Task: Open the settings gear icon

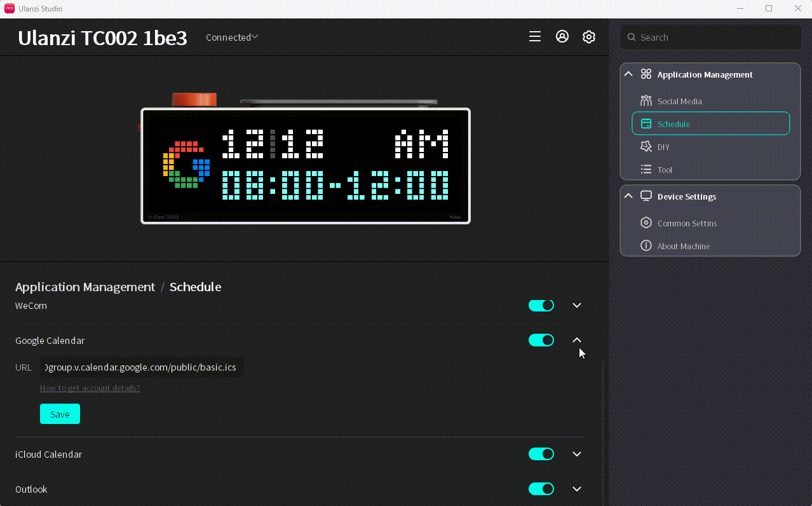Action: click(x=589, y=37)
